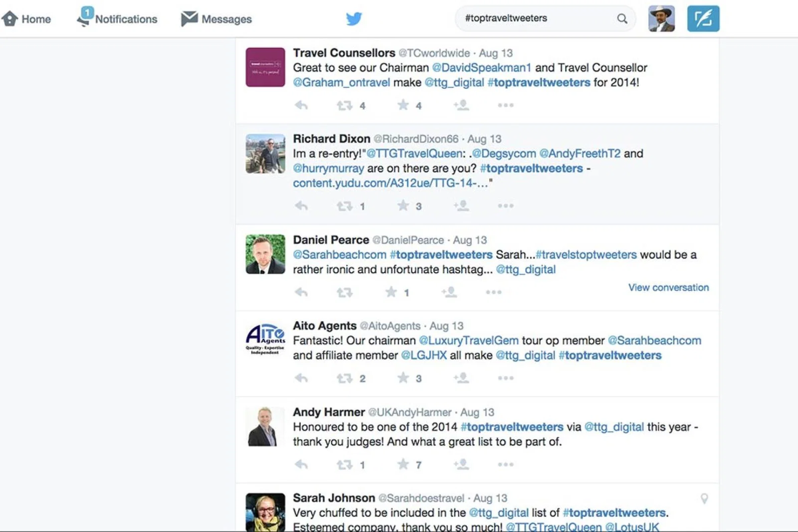Open more options on Daniel Pearce tweet
Image resolution: width=798 pixels, height=532 pixels.
(x=494, y=292)
